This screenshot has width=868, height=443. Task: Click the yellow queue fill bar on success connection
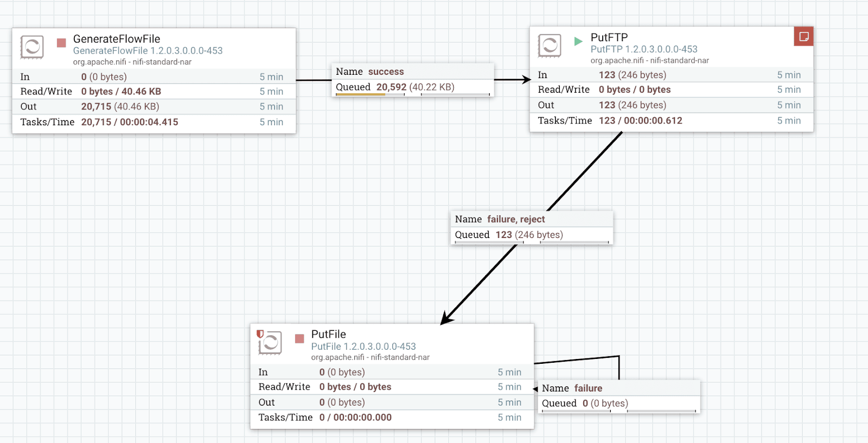(x=360, y=94)
